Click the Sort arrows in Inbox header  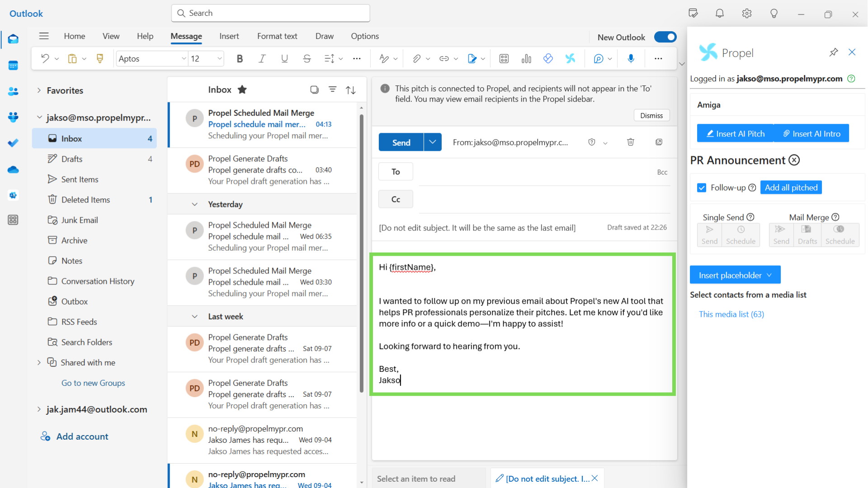click(x=351, y=90)
